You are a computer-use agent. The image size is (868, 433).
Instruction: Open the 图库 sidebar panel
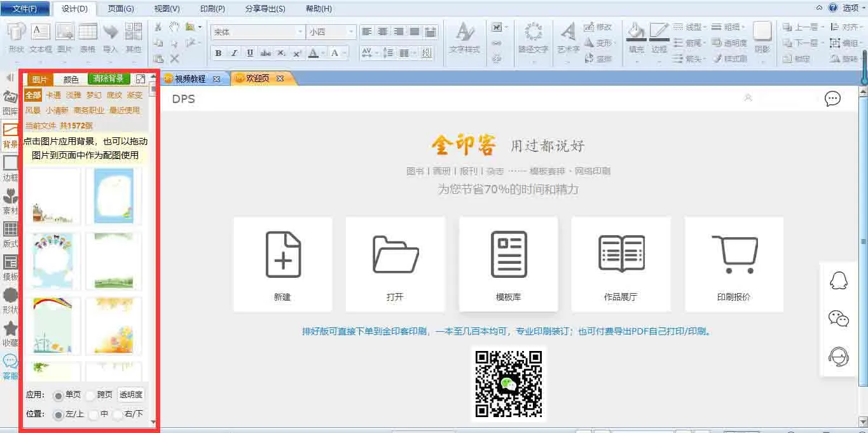pos(10,102)
